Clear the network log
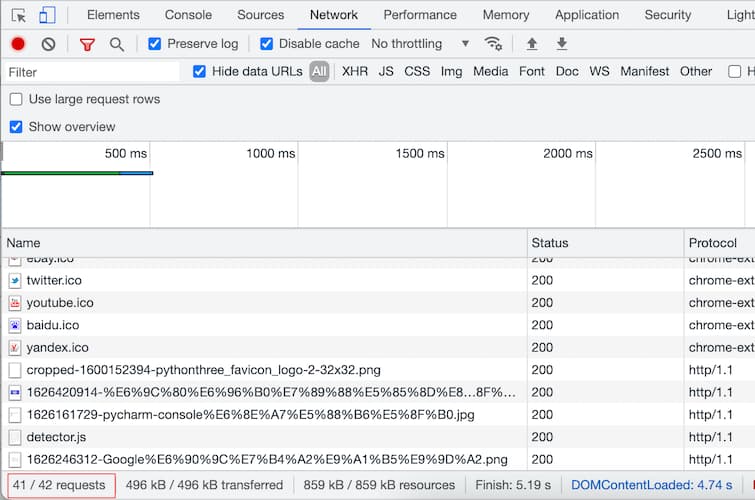 48,44
